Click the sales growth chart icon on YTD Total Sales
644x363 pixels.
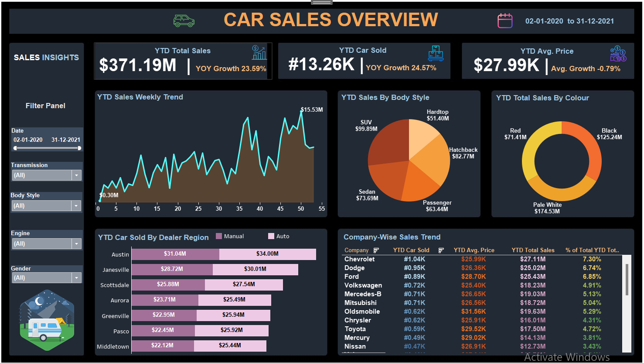pyautogui.click(x=259, y=52)
